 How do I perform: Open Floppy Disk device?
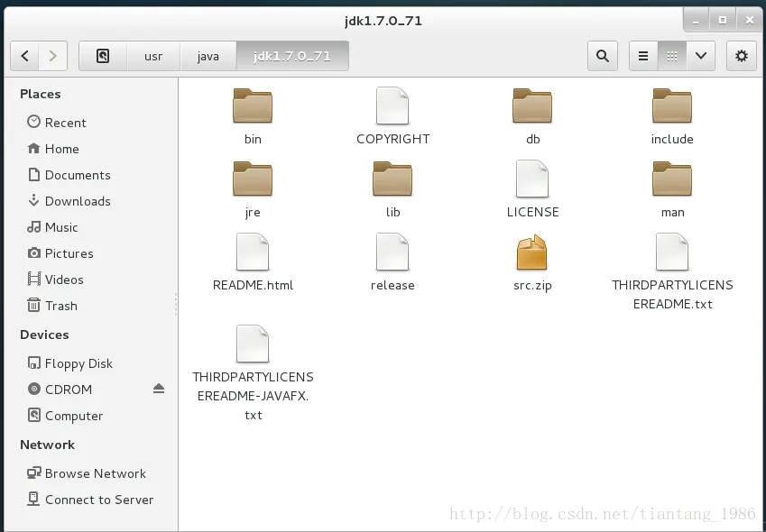point(91,363)
